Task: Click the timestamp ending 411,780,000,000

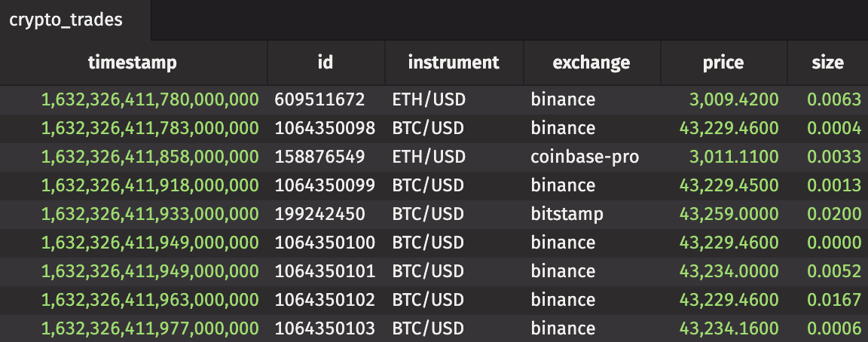Action: click(150, 99)
